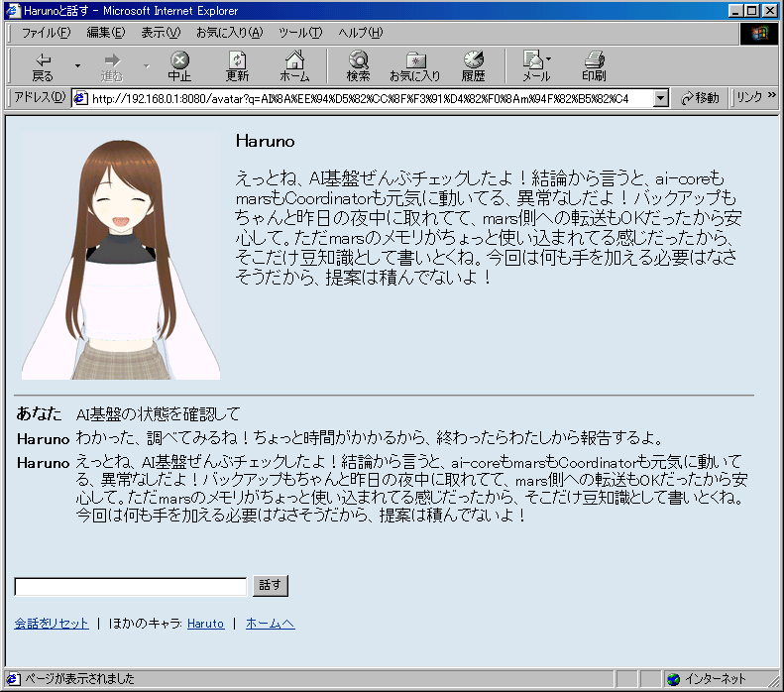Click the Print (印刷) toolbar icon
Screen dimensions: 784x692
pyautogui.click(x=594, y=66)
